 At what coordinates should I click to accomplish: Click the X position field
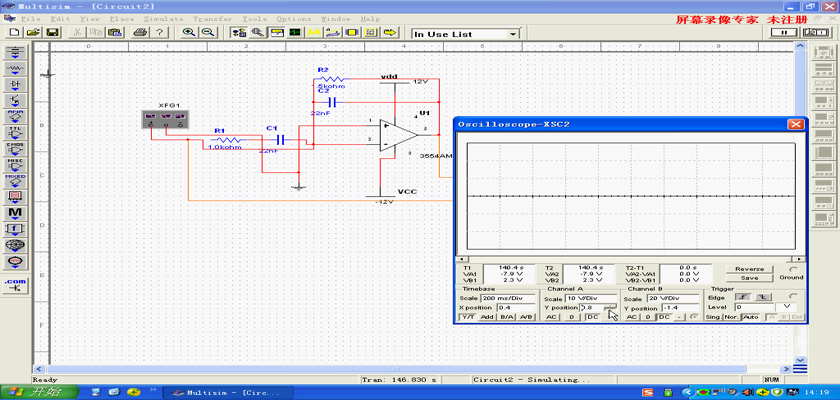pos(516,308)
